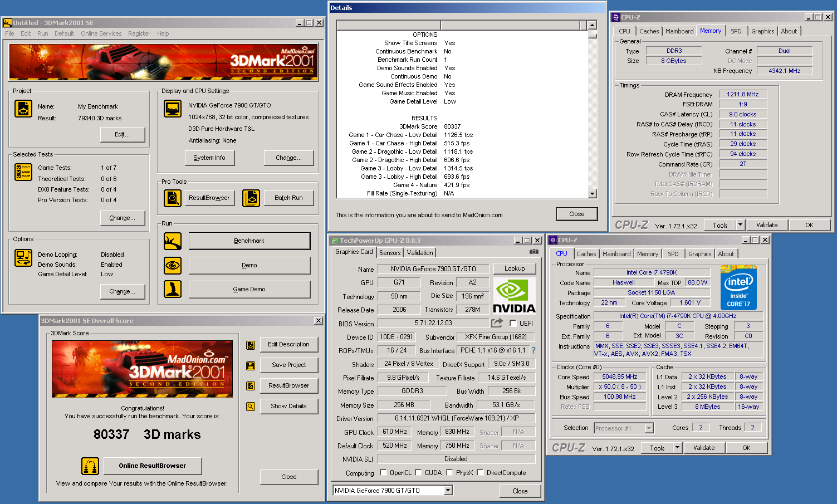Click the floppy disk icon beside Save Project
Viewport: 837px width, 504px height.
251,366
